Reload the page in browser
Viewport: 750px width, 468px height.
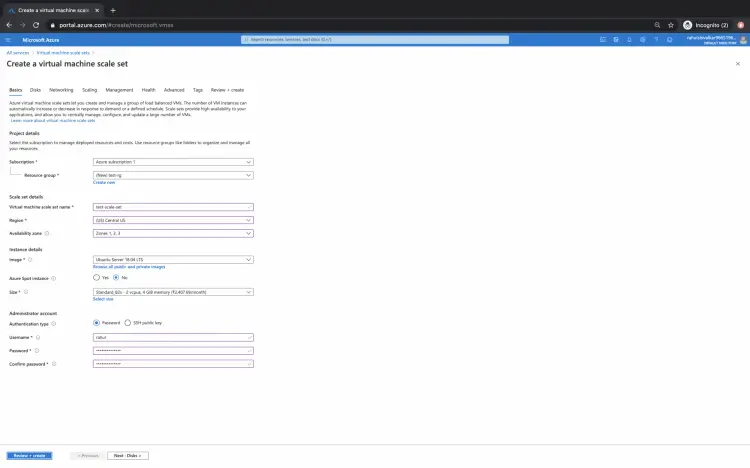pyautogui.click(x=36, y=25)
